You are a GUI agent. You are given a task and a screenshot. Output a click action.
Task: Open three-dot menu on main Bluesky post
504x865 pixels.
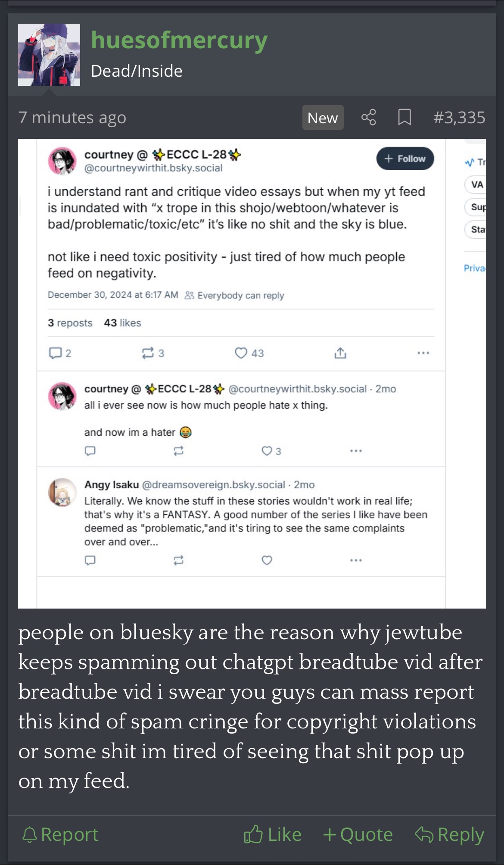pyautogui.click(x=423, y=353)
